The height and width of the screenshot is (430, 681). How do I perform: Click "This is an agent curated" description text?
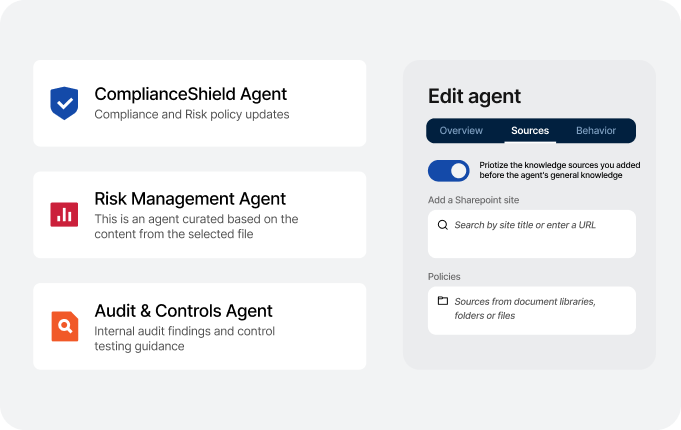[196, 226]
